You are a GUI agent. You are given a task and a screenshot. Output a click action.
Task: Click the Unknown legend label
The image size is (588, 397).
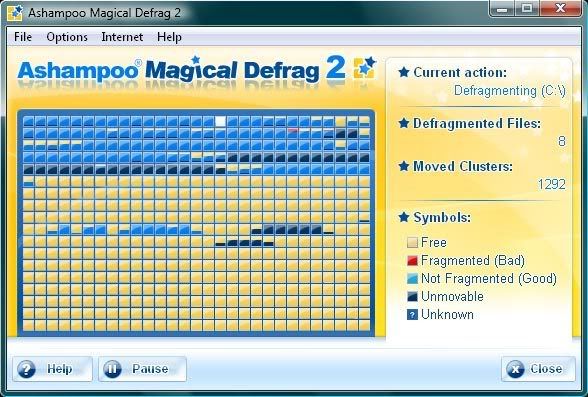(447, 315)
